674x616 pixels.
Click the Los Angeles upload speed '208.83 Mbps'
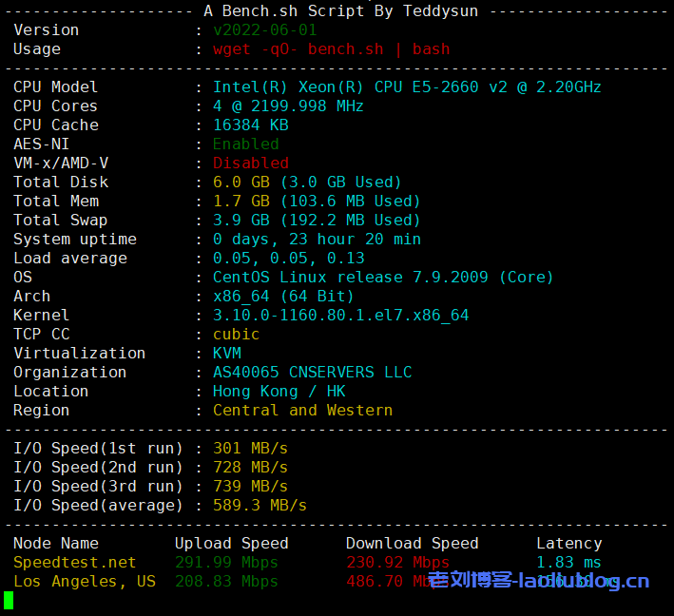[x=226, y=581]
